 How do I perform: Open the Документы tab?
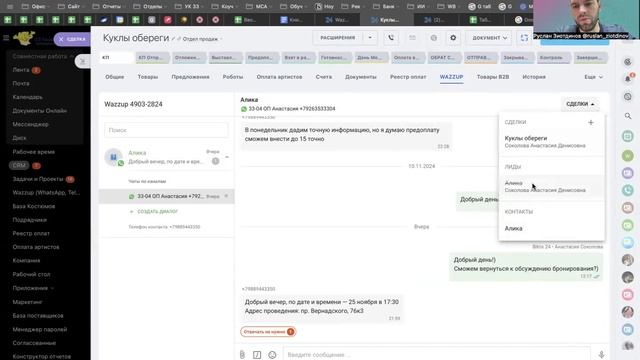361,77
